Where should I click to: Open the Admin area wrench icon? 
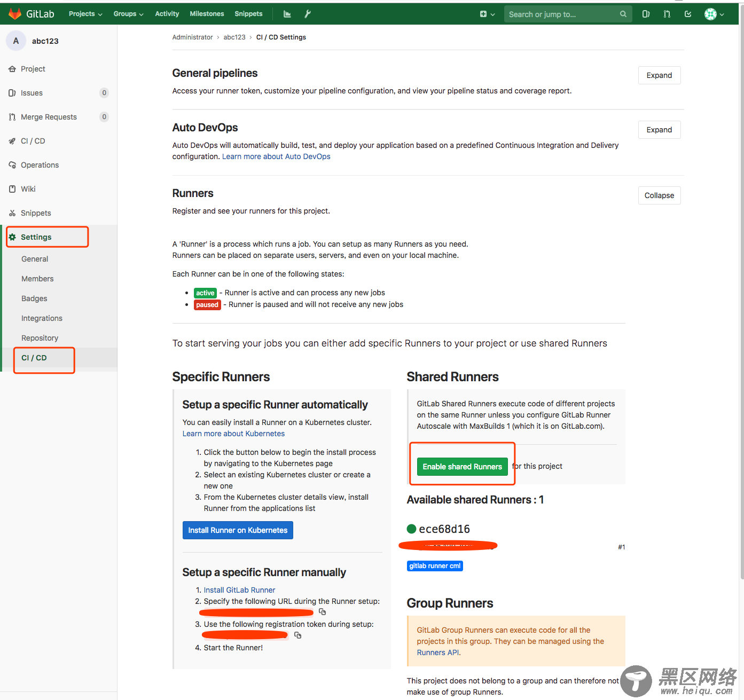[x=308, y=14]
